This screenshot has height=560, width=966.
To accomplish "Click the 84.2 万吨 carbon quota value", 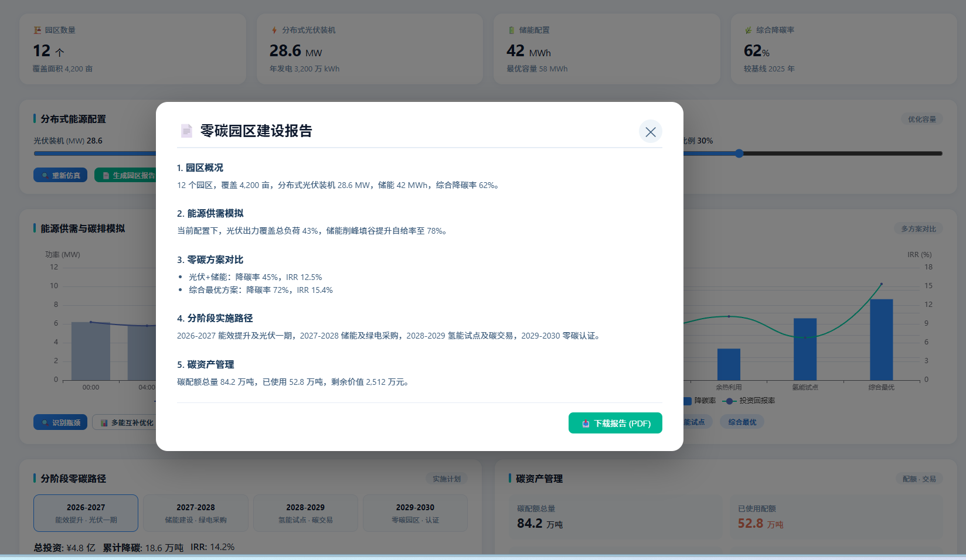I will tap(539, 523).
